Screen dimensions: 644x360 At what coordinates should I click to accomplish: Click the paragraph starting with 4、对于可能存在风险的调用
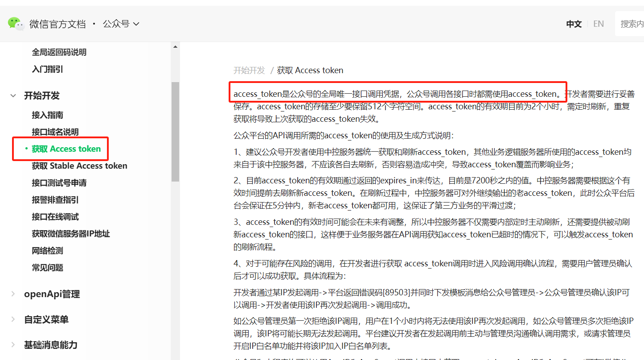click(x=433, y=269)
